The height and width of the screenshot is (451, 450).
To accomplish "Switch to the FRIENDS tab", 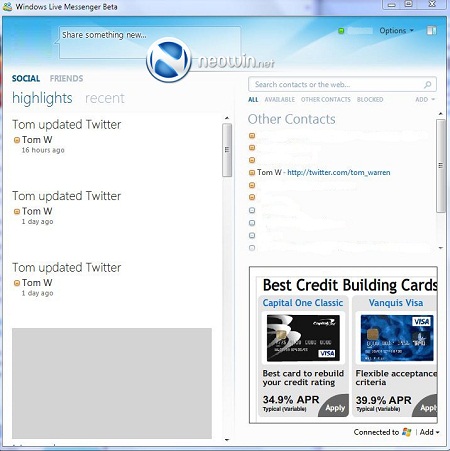I will point(66,78).
